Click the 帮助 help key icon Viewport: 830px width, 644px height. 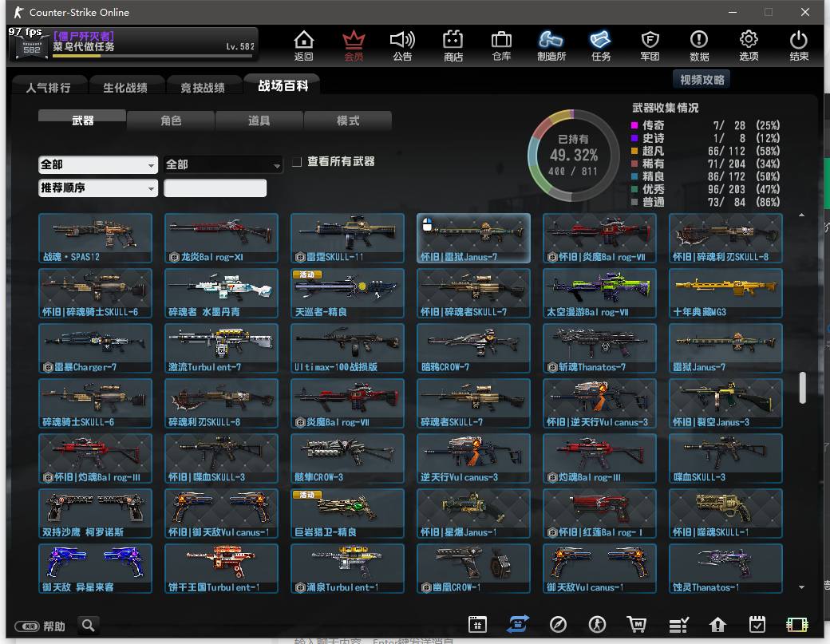click(27, 626)
